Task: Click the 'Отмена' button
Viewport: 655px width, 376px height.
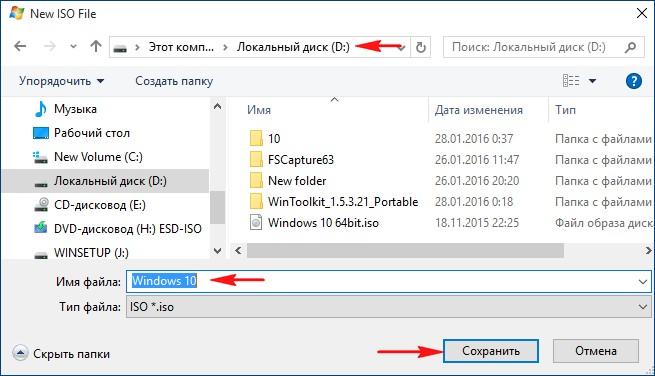Action: coord(596,351)
